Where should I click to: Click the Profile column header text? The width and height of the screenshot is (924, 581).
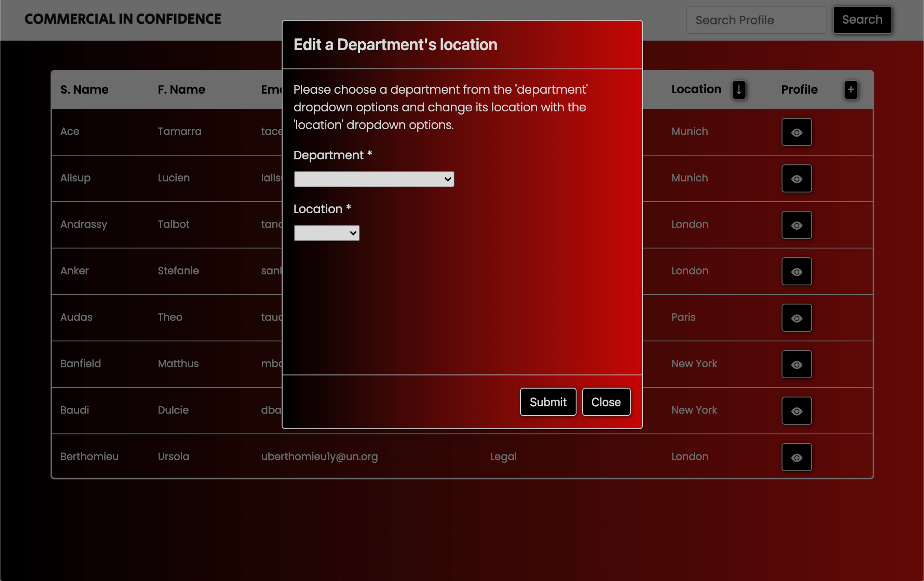799,90
